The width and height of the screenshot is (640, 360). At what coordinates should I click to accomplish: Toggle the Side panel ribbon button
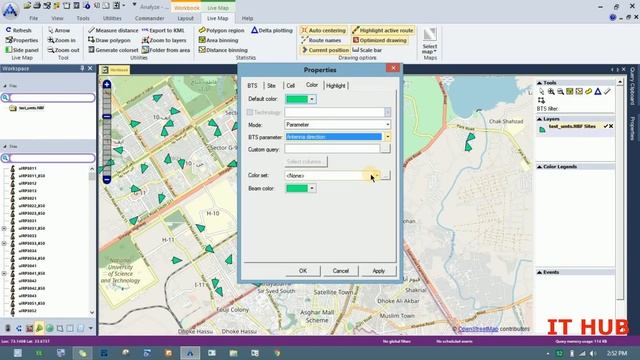(22, 50)
